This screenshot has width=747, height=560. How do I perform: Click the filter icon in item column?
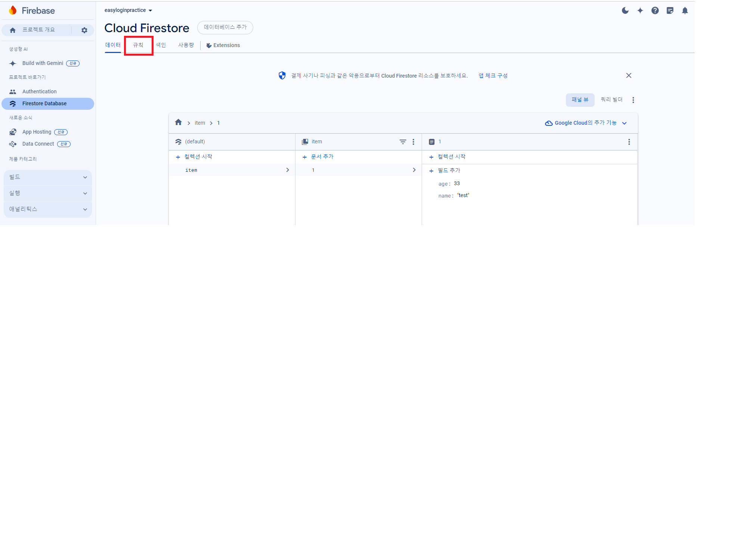coord(403,142)
